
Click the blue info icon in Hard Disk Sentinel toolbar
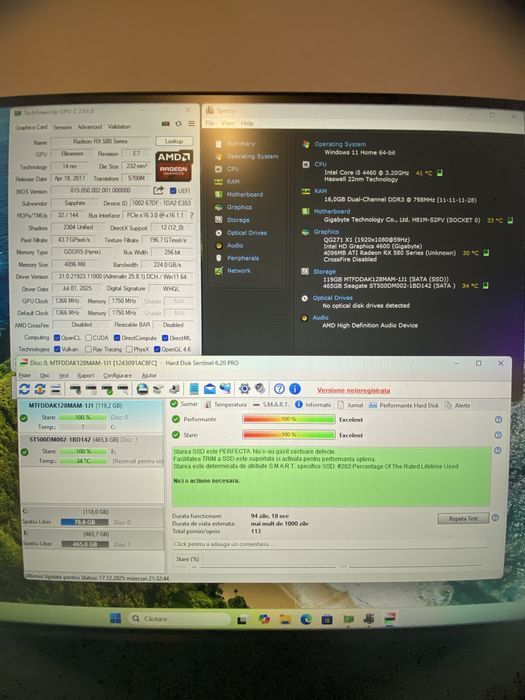point(295,389)
